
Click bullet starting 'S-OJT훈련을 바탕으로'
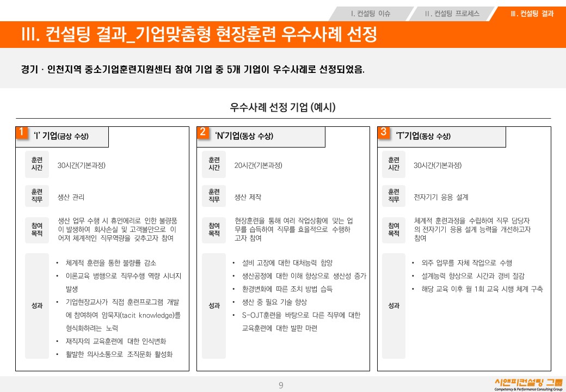[301, 322]
